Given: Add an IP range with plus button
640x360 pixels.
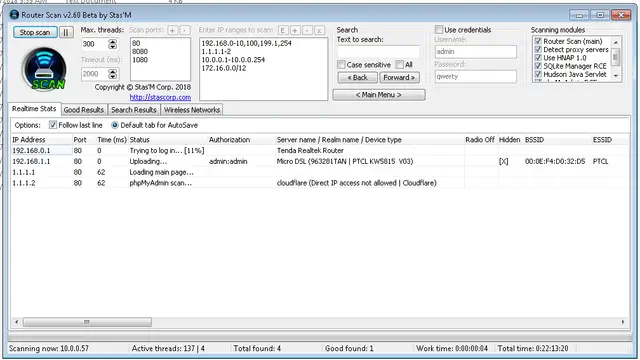Looking at the screenshot, I should [x=295, y=30].
